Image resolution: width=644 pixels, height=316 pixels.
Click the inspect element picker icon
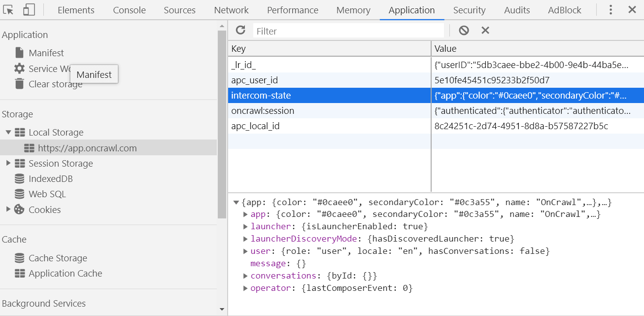tap(8, 10)
